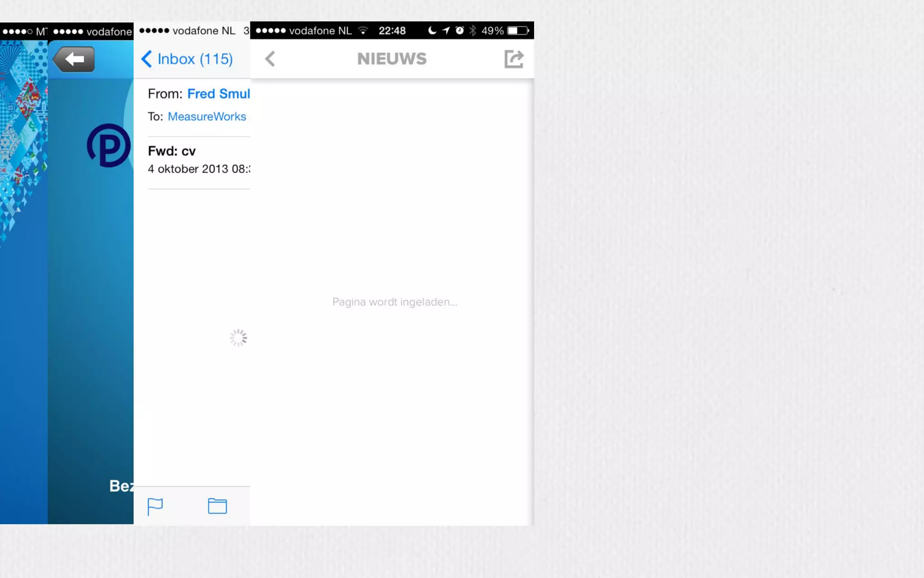Screen dimensions: 924x578
Task: Tap the gray back arrow button
Action: coord(74,59)
